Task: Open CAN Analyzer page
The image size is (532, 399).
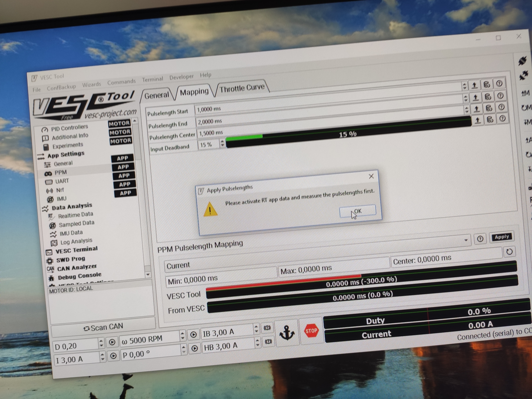Action: 77,268
